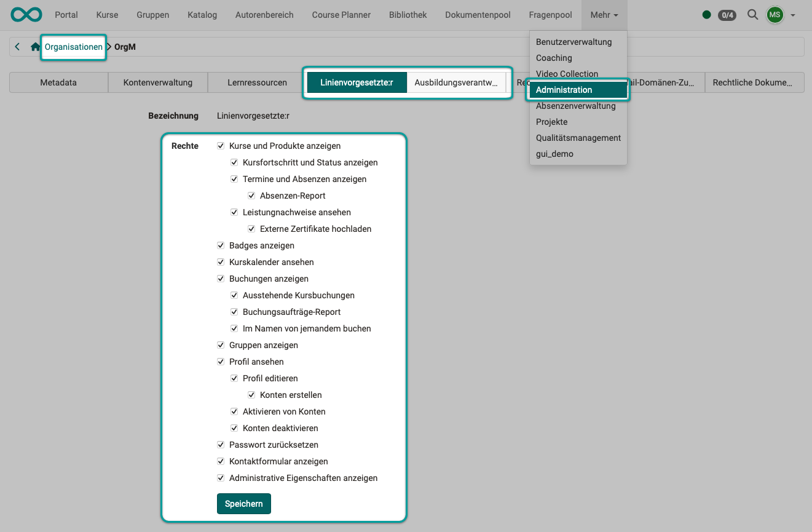Toggle the Absenzen-Report checkbox

pos(251,196)
